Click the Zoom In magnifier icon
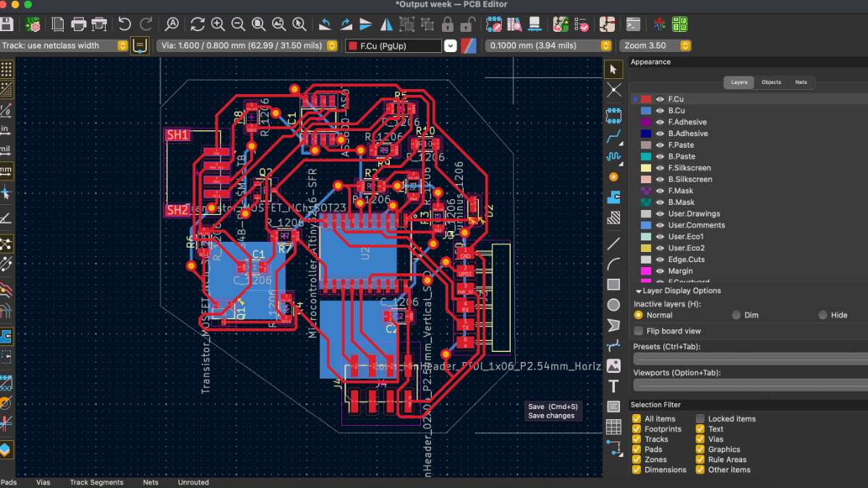The width and height of the screenshot is (868, 488). [x=218, y=24]
